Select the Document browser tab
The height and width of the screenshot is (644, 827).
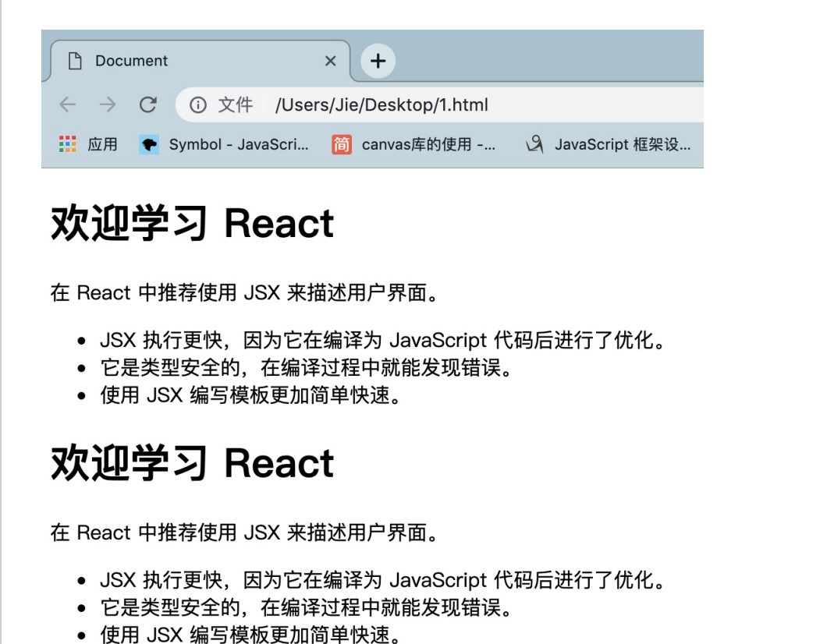coord(201,61)
